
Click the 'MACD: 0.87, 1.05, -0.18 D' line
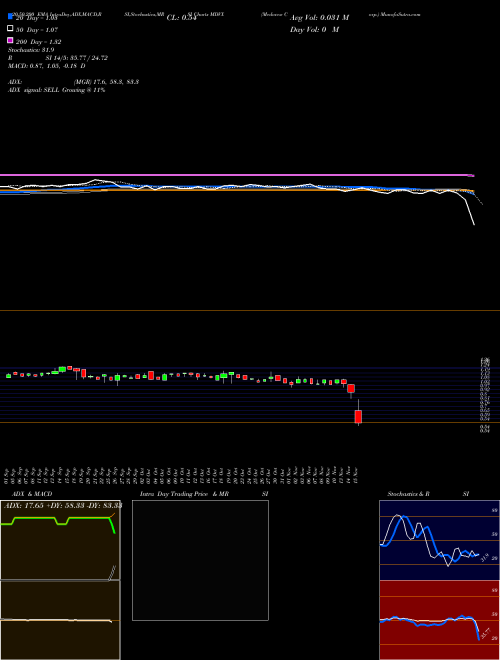tap(47, 66)
